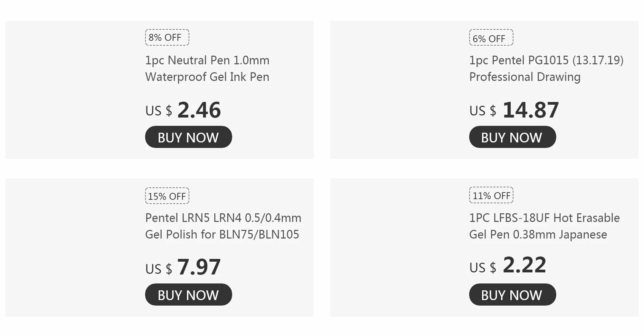Click the US $ 2.46 price
The height and width of the screenshot is (336, 644).
click(x=183, y=110)
